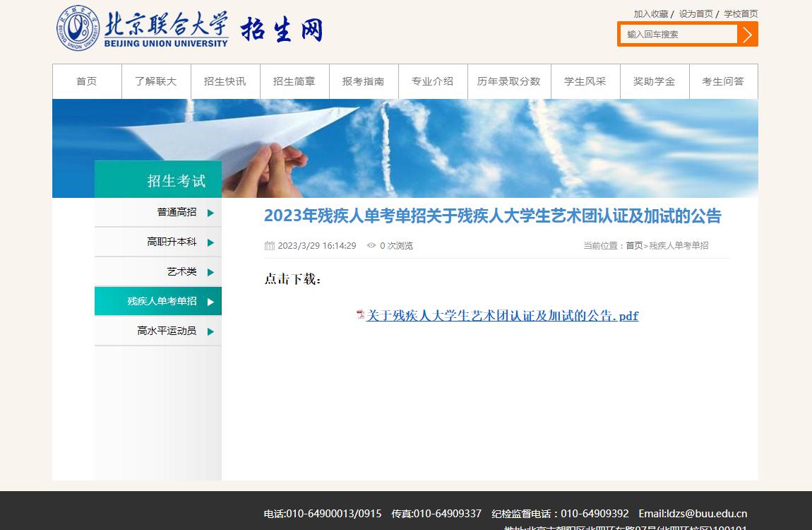Open the 报考指南 navigation tab
812x530 pixels.
[x=364, y=81]
